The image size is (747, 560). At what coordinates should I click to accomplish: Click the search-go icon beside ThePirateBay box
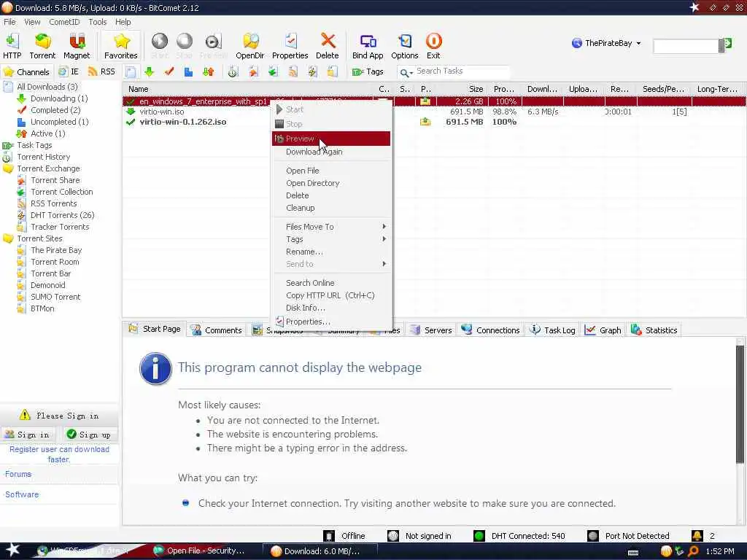(727, 44)
